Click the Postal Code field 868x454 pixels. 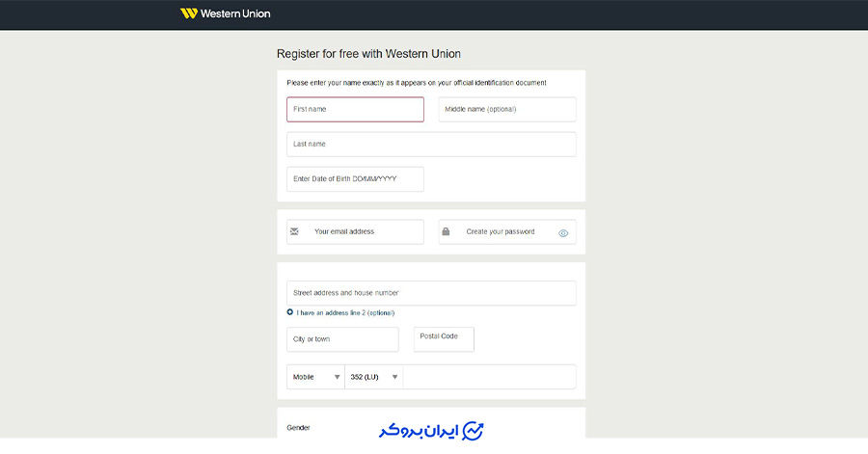point(444,339)
